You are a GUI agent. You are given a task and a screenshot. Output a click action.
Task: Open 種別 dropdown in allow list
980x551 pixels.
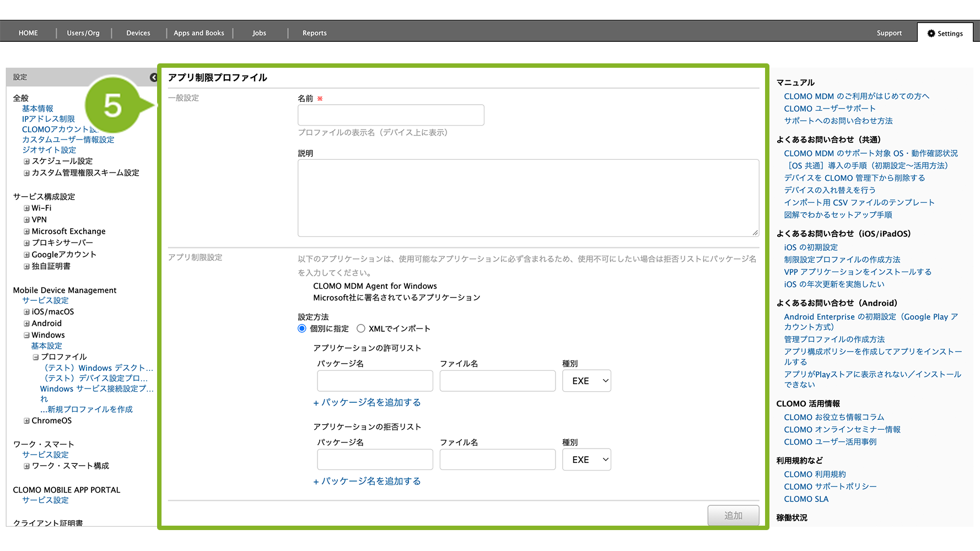586,381
